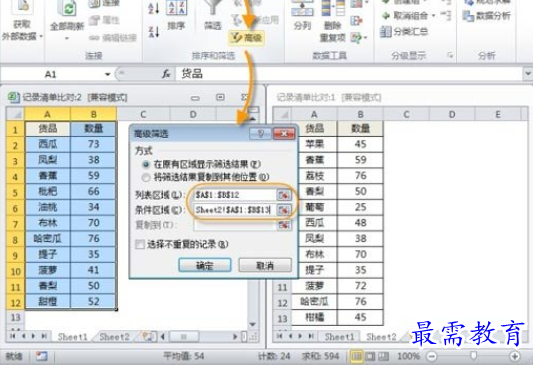Click the formula bar containing 货品

349,74
